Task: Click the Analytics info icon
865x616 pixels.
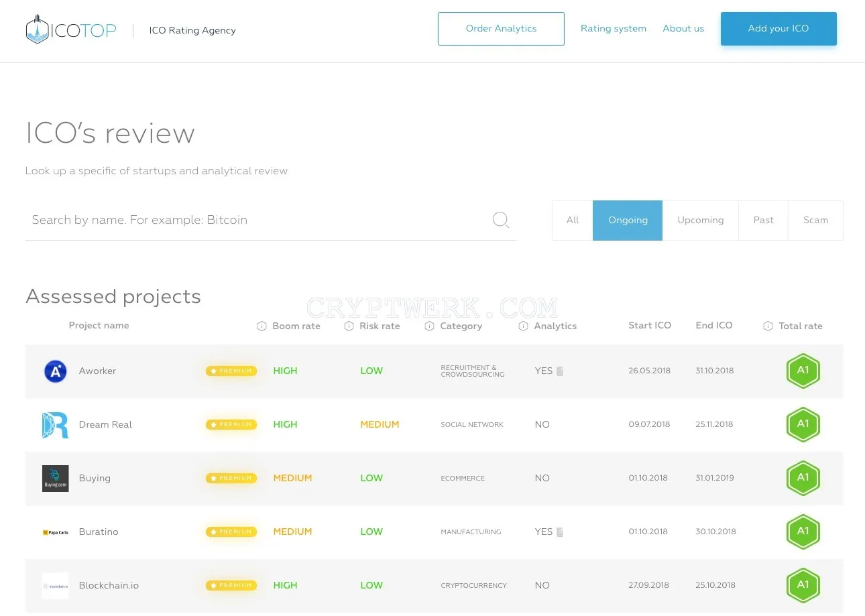Action: tap(523, 326)
